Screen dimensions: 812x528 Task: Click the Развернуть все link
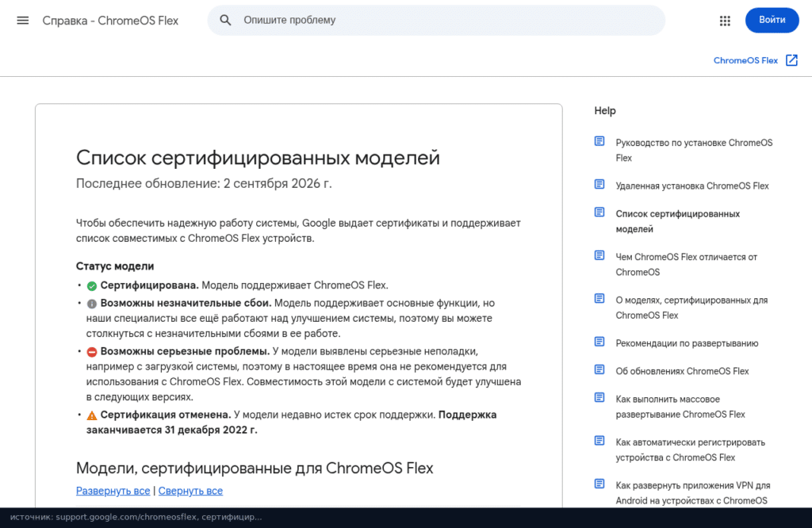pyautogui.click(x=113, y=491)
